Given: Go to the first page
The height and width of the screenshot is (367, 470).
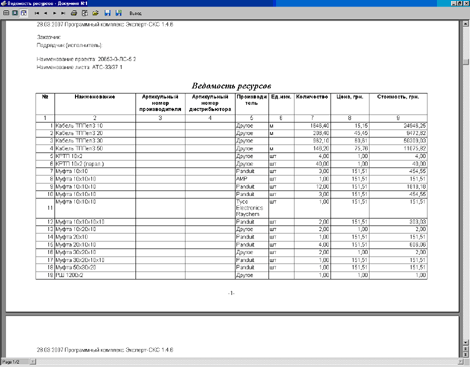Looking at the screenshot, I should point(37,13).
